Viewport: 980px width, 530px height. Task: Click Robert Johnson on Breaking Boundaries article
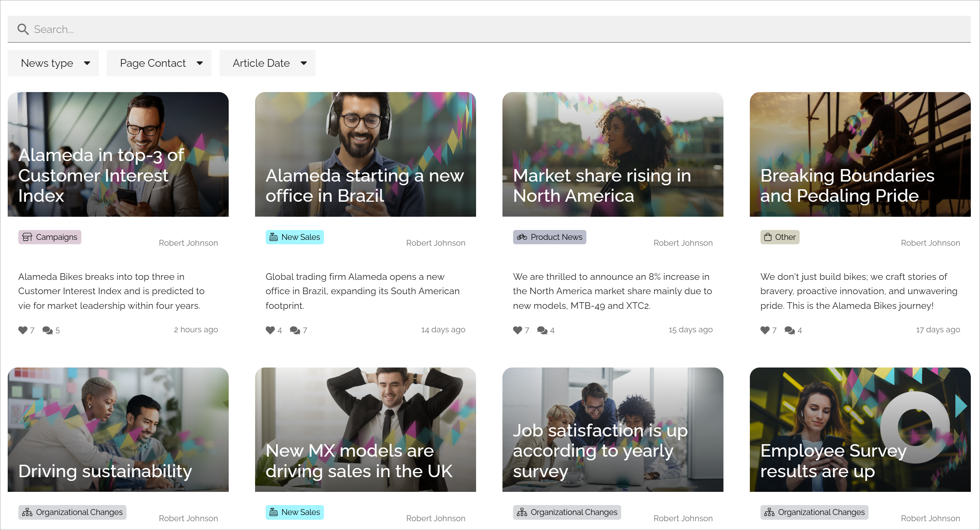[930, 243]
